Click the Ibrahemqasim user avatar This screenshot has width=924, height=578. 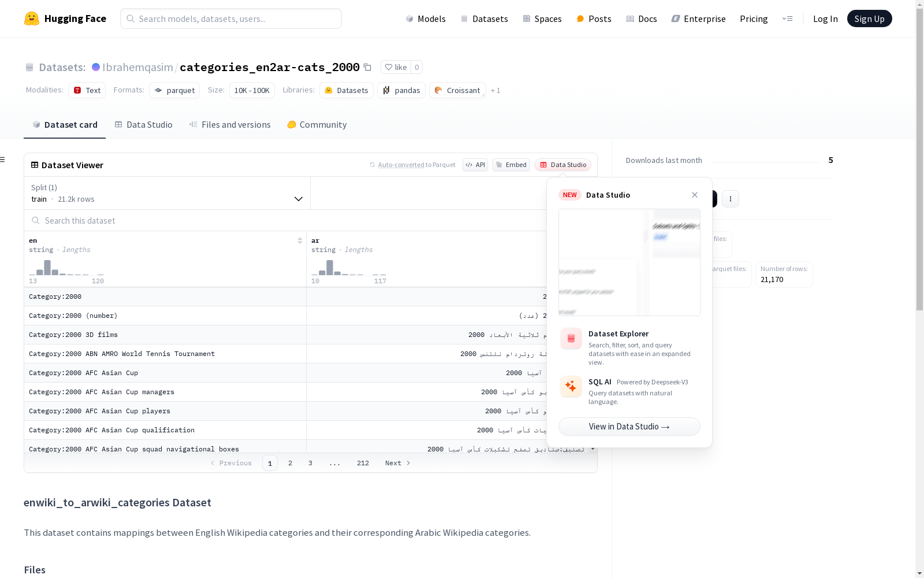96,67
